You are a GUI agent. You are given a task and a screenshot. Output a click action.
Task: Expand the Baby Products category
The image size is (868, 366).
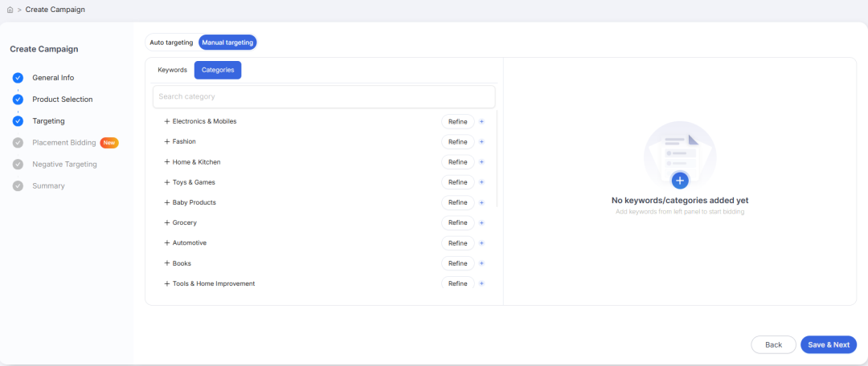(166, 202)
